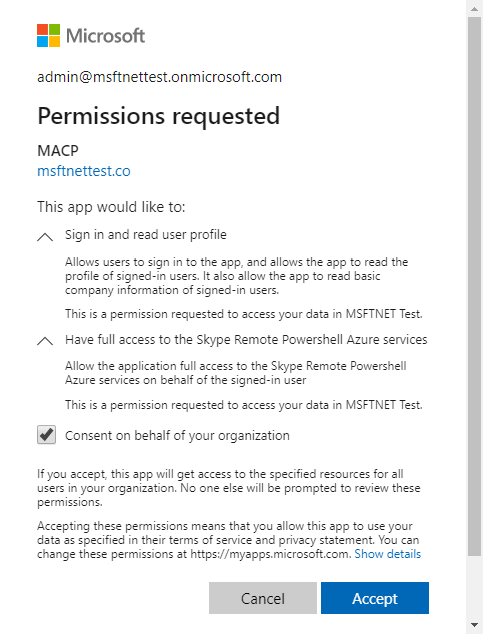483x634 pixels.
Task: Click the Permissions requested heading
Action: [x=158, y=116]
